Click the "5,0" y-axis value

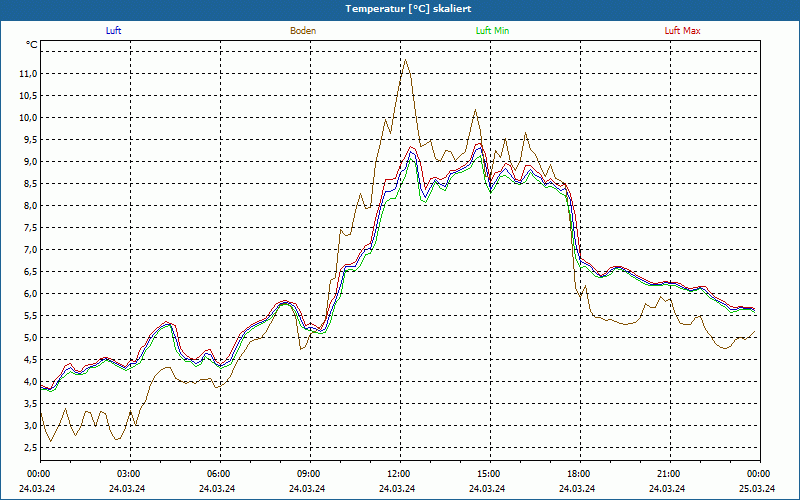click(x=31, y=337)
